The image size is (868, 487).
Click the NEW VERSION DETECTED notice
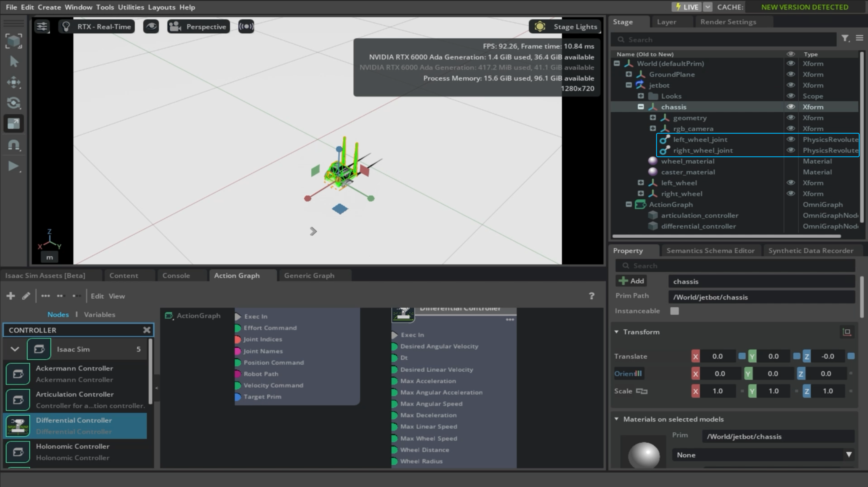pos(805,7)
